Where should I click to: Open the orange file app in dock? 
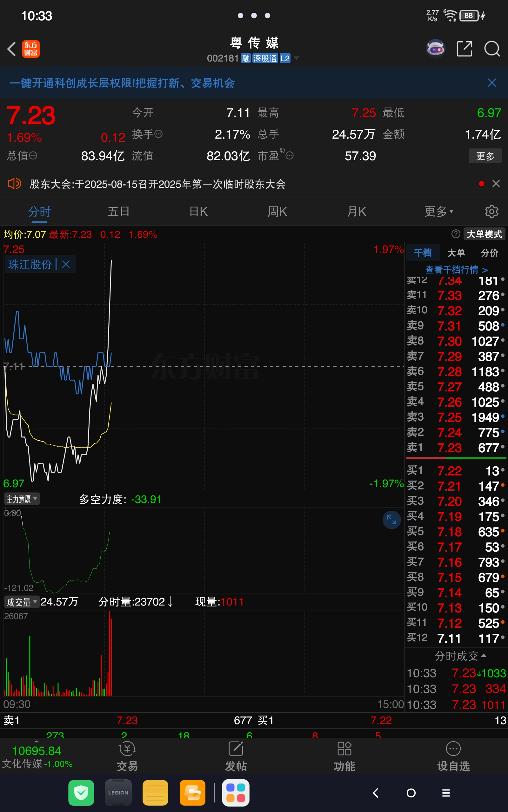[192, 793]
